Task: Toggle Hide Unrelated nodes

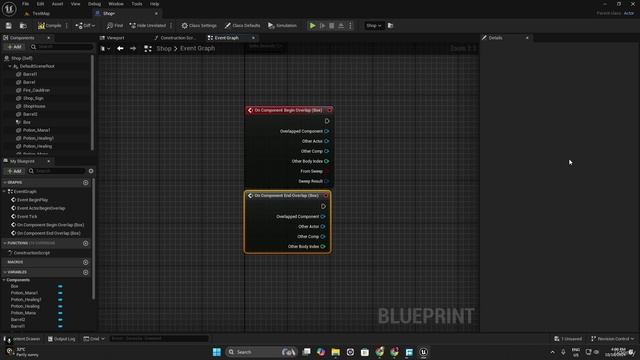Action: pos(148,26)
